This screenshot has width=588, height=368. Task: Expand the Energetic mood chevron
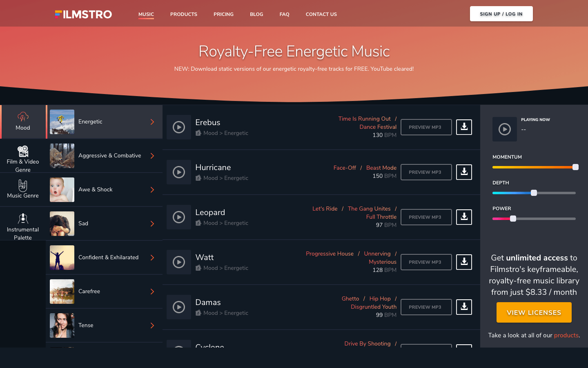pos(152,122)
